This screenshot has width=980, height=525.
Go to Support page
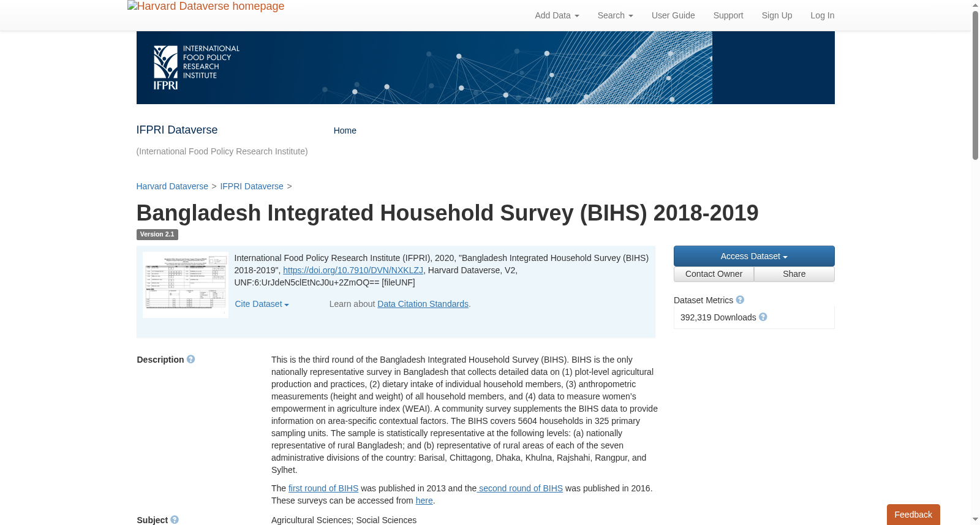(728, 15)
